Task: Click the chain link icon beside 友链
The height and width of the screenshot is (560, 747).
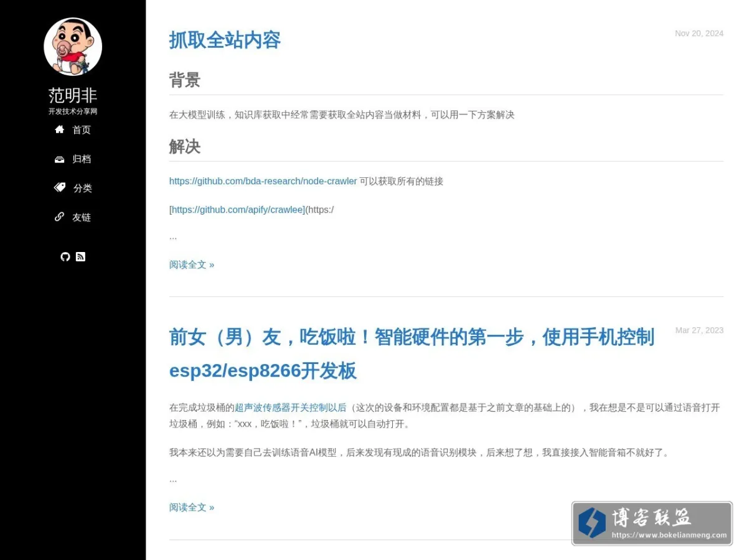Action: 60,217
